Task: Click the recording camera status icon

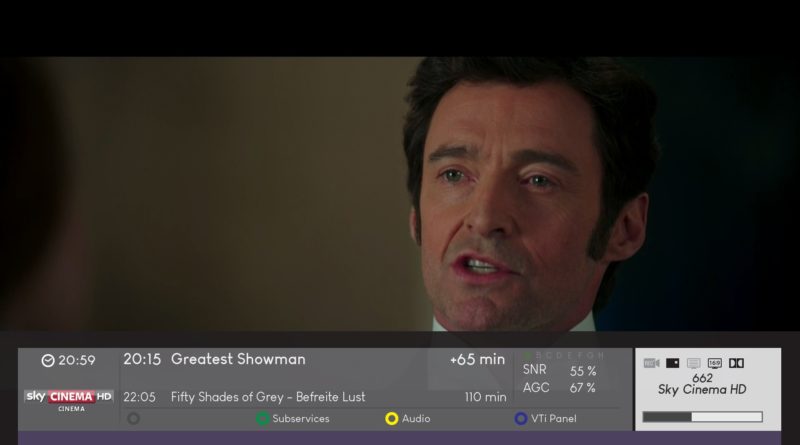Action: (651, 363)
